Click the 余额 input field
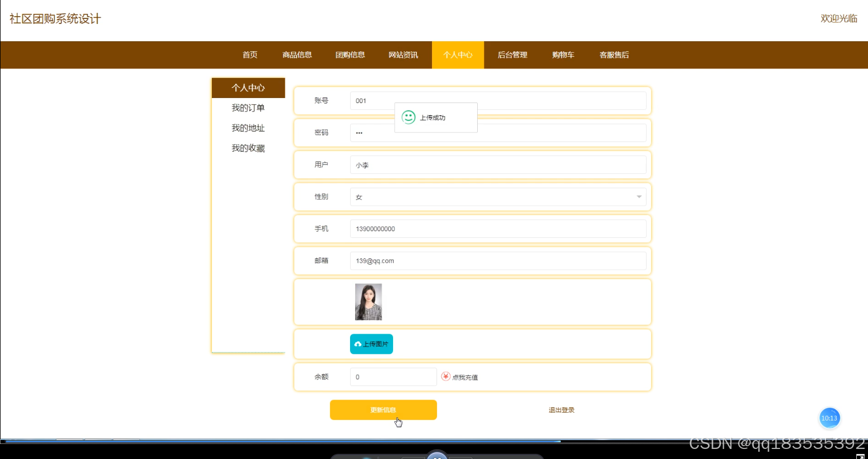Viewport: 868px width, 459px height. coord(393,377)
